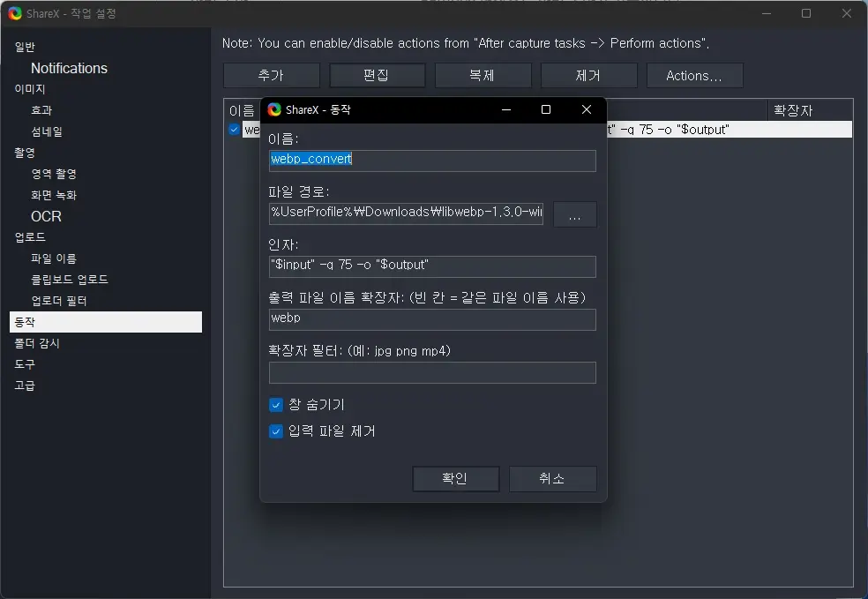Open 폴더 감시 settings

[x=36, y=343]
